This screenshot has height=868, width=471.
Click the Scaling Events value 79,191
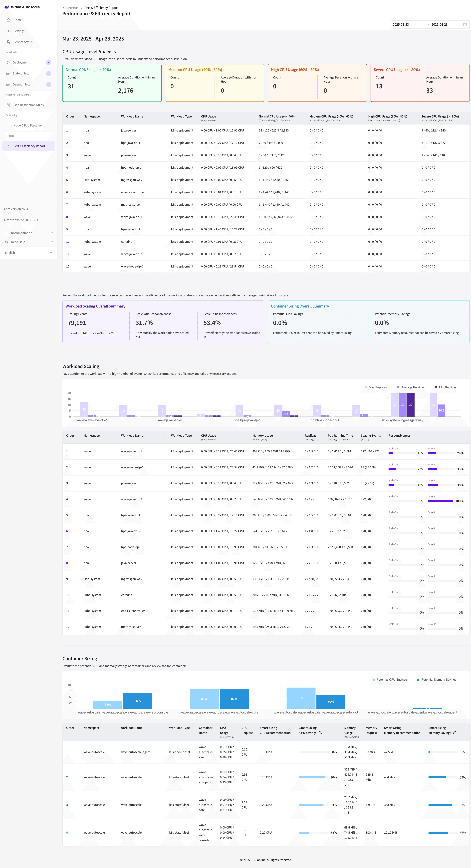tap(77, 323)
